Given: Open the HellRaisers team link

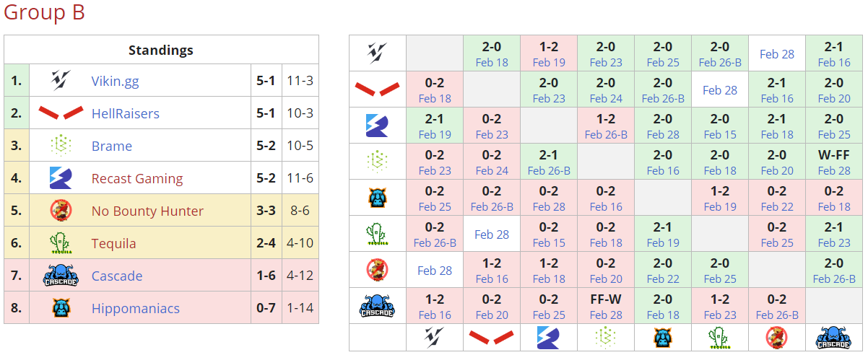Looking at the screenshot, I should point(125,113).
